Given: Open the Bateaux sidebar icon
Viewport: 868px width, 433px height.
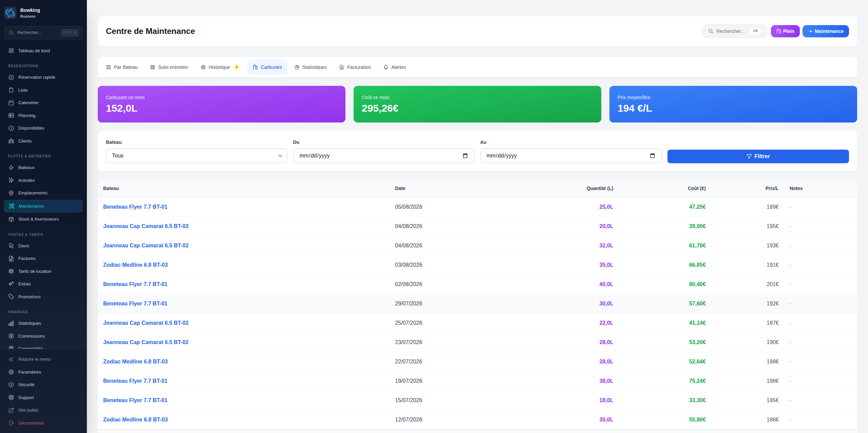Looking at the screenshot, I should pyautogui.click(x=11, y=168).
